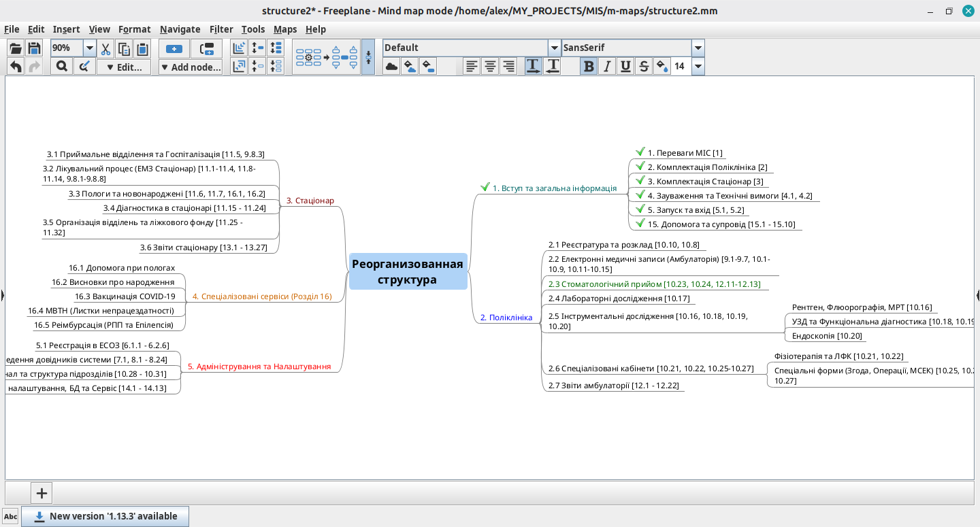Open the 90% zoom dropdown arrow
This screenshot has width=980, height=527.
click(89, 48)
